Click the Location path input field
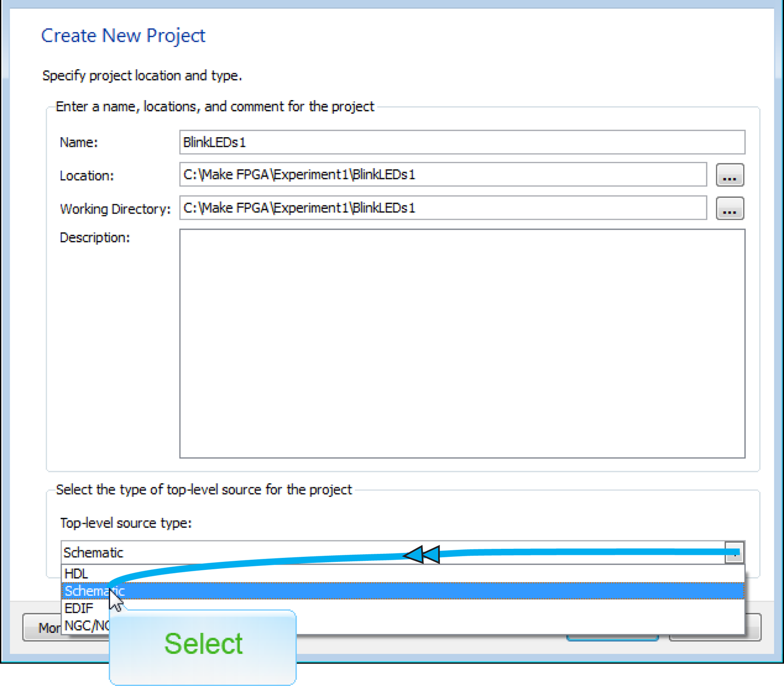 tap(443, 175)
